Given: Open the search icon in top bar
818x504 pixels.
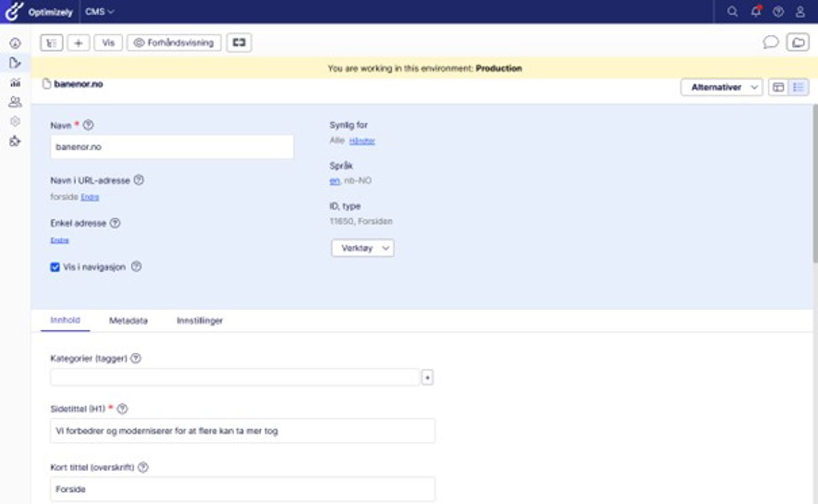Looking at the screenshot, I should click(x=732, y=12).
